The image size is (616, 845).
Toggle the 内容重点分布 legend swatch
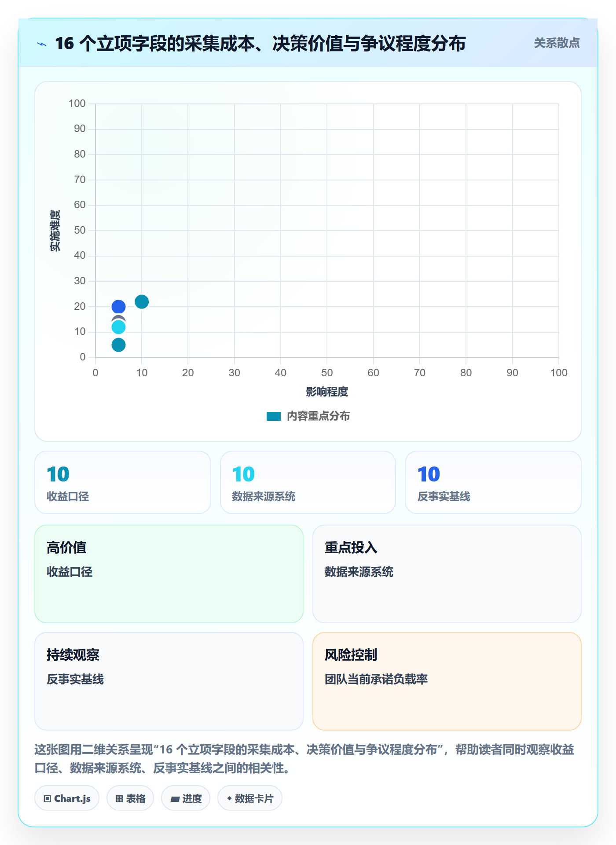[273, 416]
